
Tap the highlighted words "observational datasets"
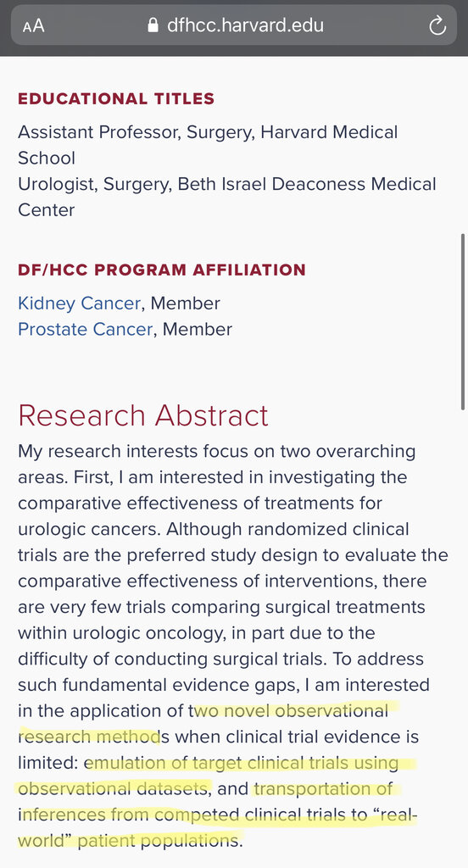point(114,789)
